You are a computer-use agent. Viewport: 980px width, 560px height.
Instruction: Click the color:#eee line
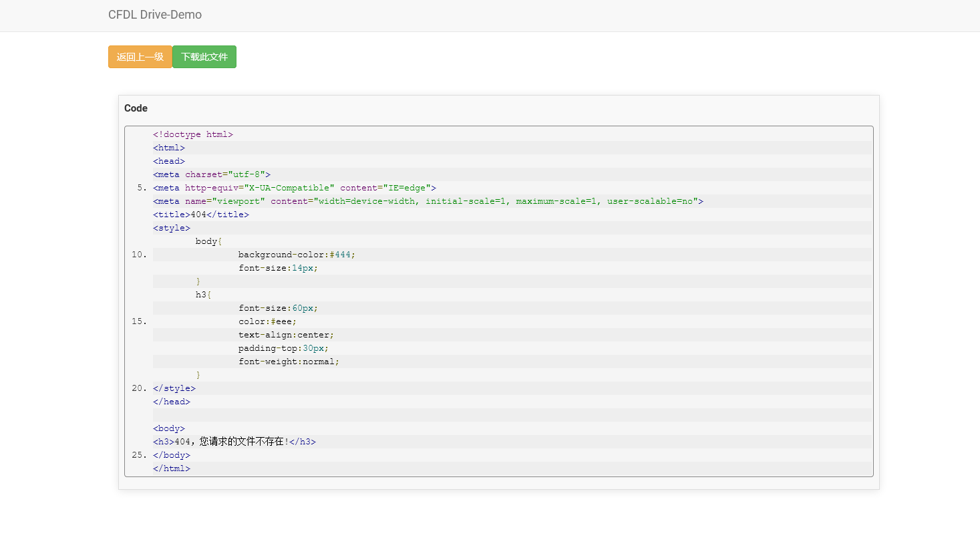point(512,321)
